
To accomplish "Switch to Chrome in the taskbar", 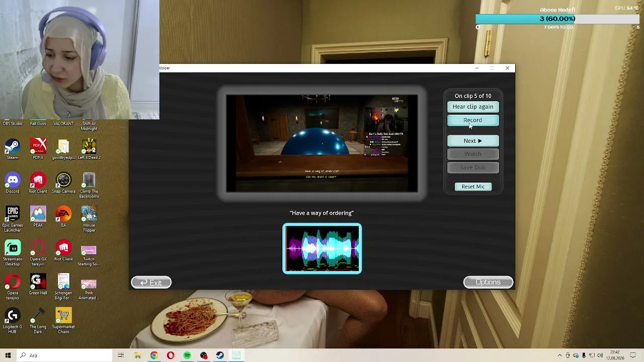I will pos(154,355).
